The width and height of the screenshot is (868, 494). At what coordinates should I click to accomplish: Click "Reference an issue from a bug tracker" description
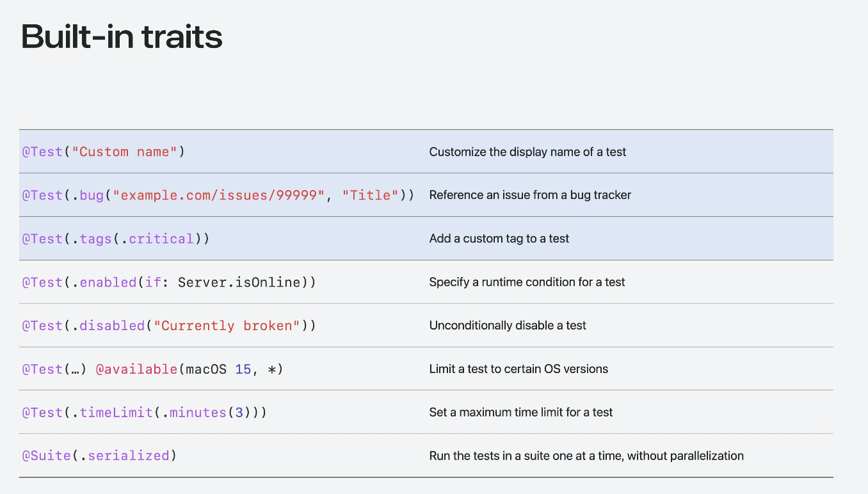click(x=530, y=195)
